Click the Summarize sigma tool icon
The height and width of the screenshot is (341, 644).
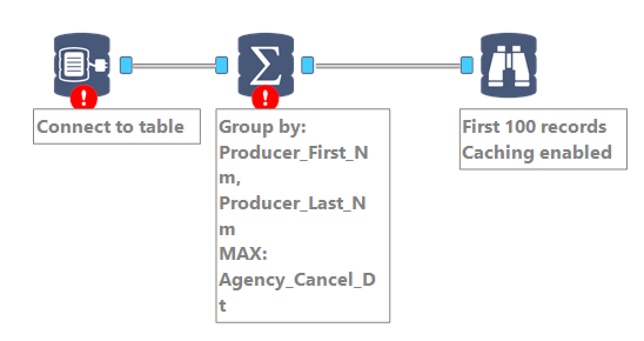click(264, 63)
